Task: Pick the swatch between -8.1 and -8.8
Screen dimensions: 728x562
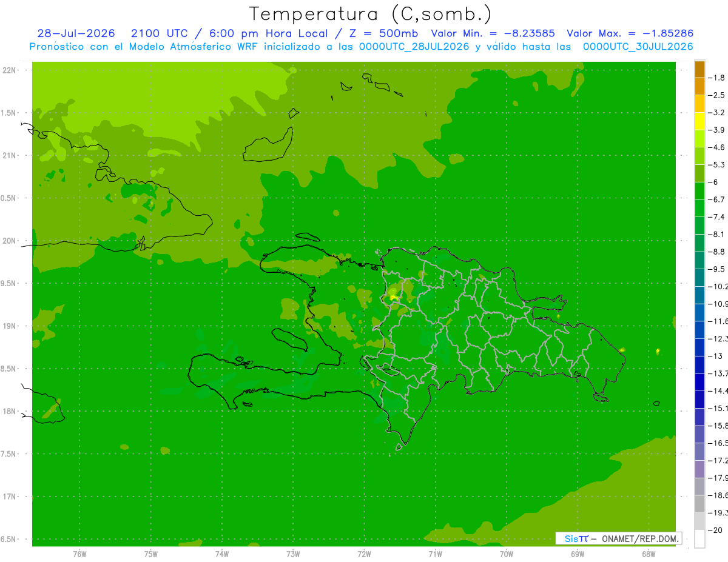Action: (x=699, y=243)
